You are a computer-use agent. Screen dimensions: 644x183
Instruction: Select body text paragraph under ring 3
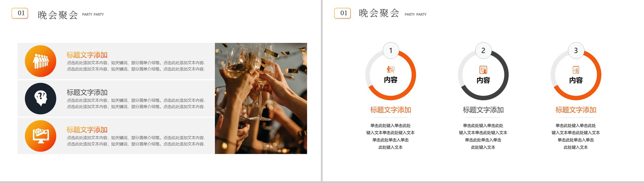[576, 136]
